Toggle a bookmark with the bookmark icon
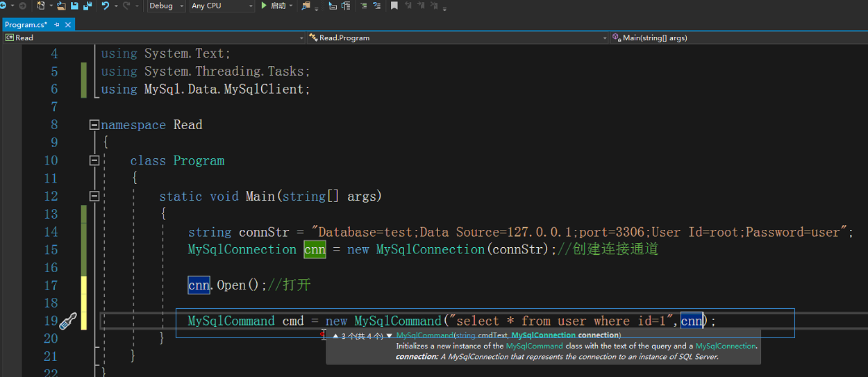 [x=394, y=6]
